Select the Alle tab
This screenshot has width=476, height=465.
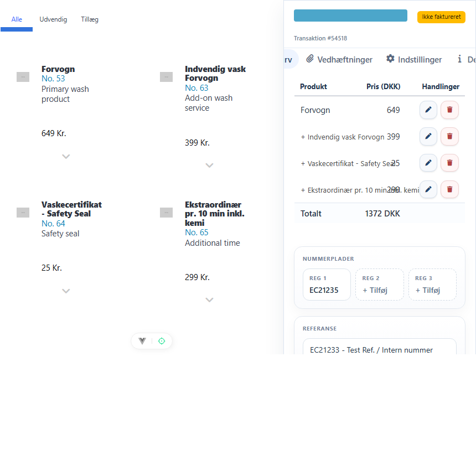click(x=17, y=19)
